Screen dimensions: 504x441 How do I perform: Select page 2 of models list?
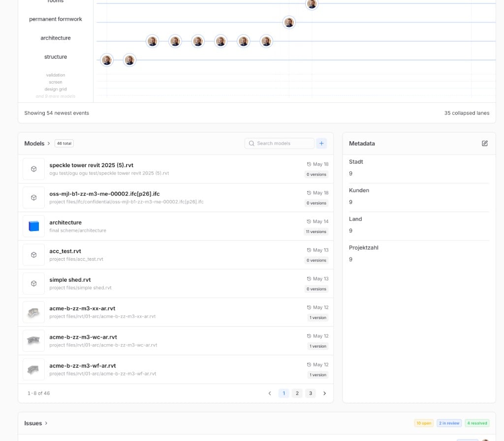coord(297,393)
